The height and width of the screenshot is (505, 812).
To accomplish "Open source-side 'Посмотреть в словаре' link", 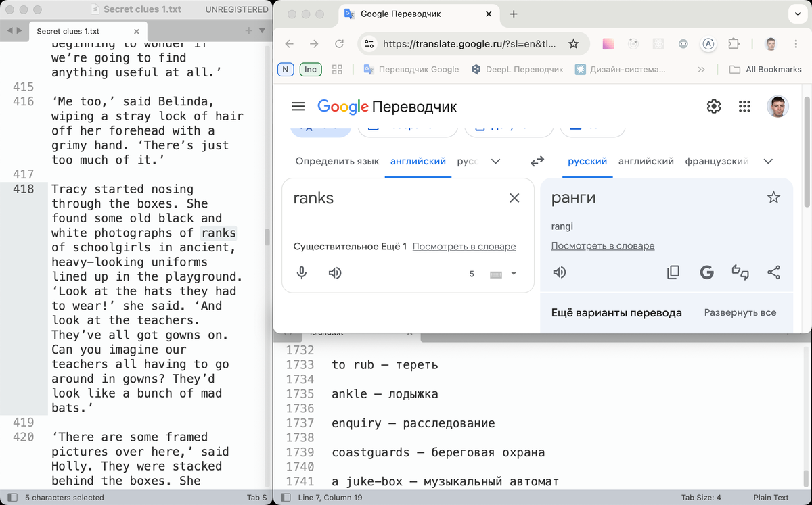I will pyautogui.click(x=464, y=247).
